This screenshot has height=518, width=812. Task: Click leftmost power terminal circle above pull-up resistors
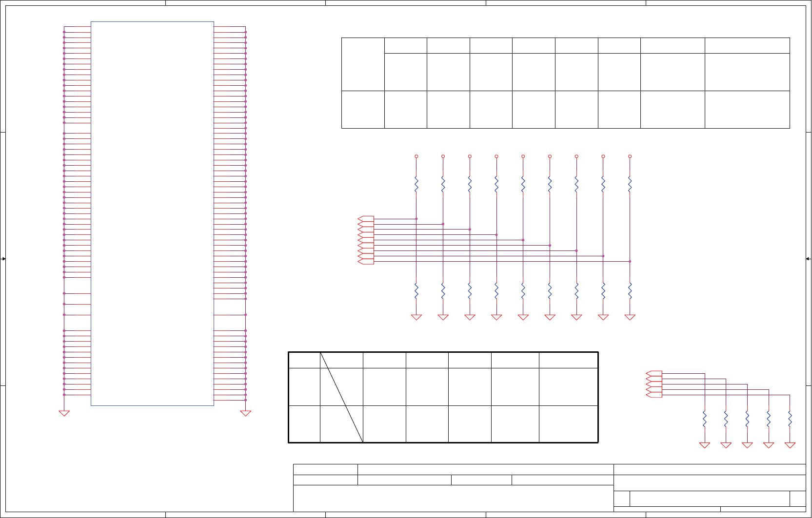tap(416, 156)
